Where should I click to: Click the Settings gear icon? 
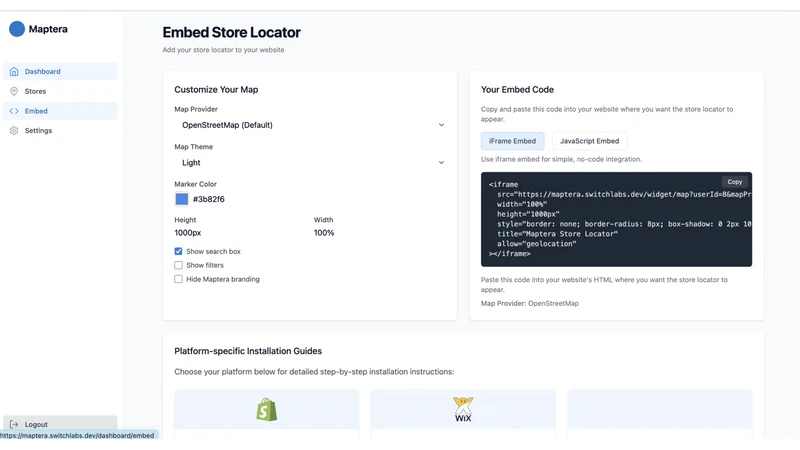tap(14, 131)
